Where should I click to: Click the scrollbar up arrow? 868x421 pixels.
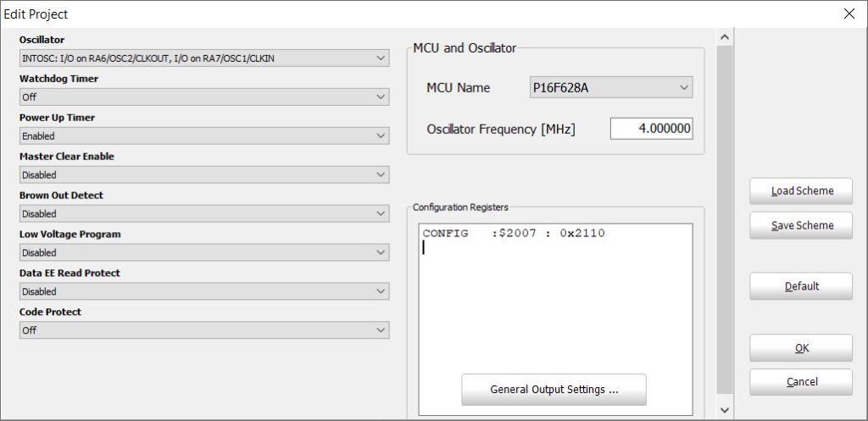[x=725, y=37]
